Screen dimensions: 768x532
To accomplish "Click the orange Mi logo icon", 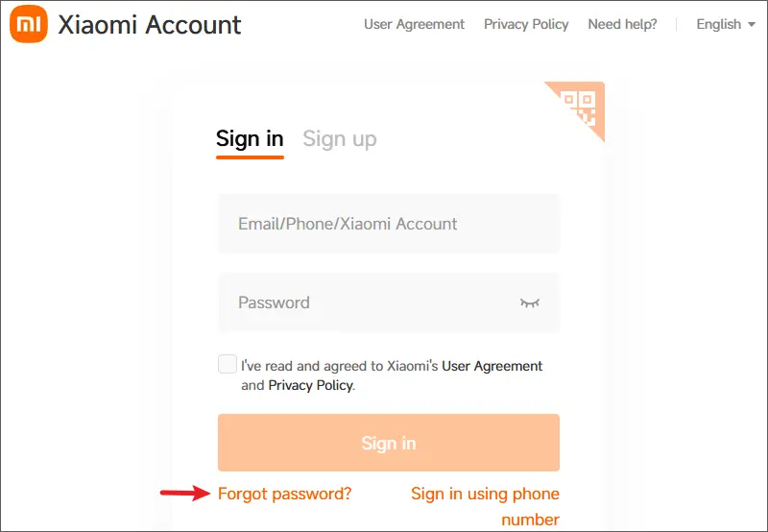I will [28, 24].
